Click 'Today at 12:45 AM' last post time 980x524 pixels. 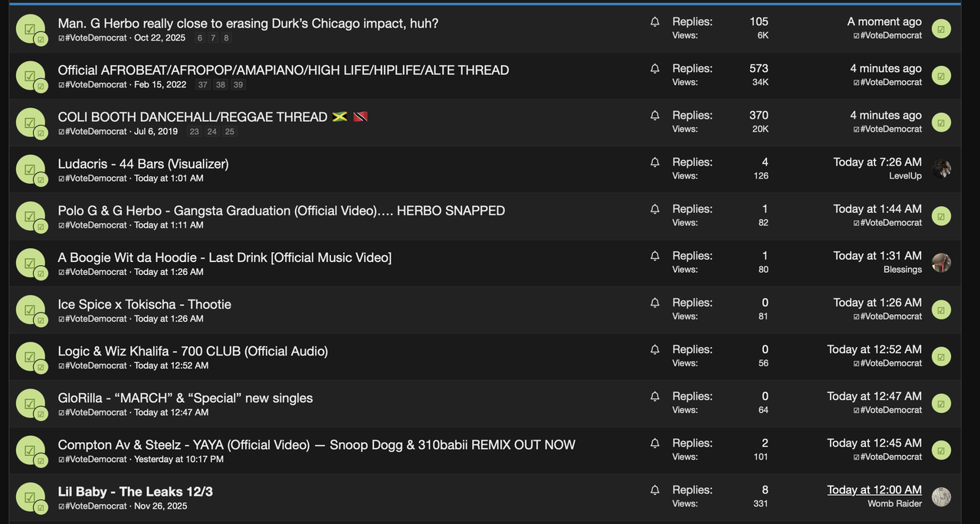click(x=874, y=443)
